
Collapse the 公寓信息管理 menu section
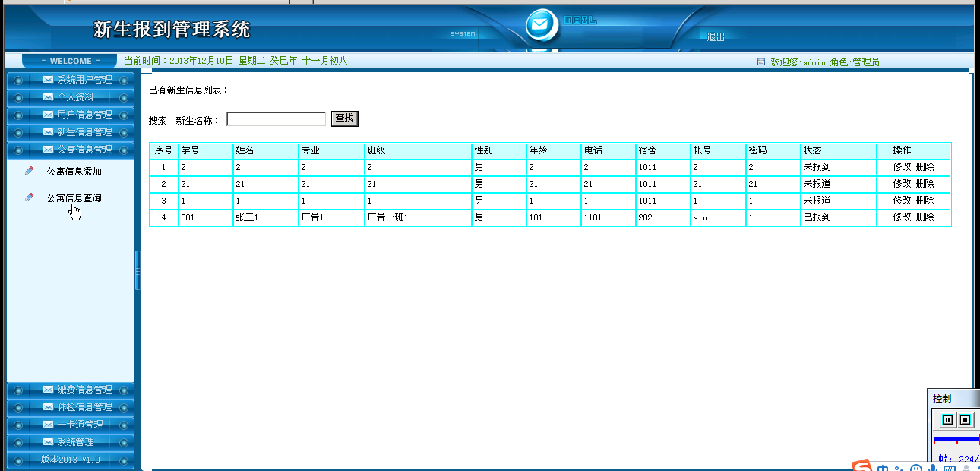click(x=71, y=150)
